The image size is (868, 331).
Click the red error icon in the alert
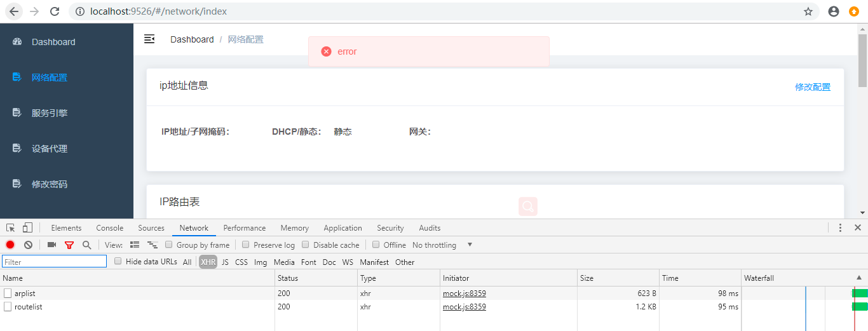click(326, 51)
